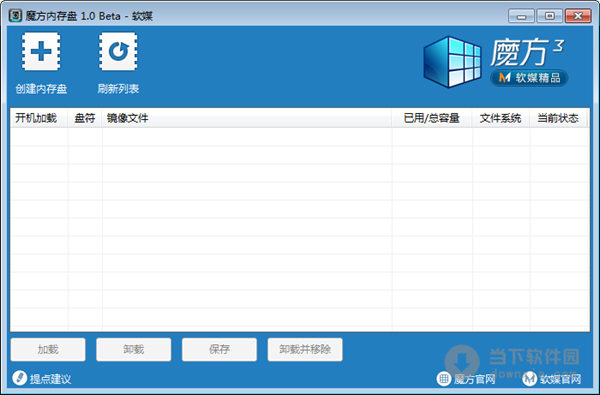The width and height of the screenshot is (600, 395).
Task: Sort by the 文件系统 column header
Action: pos(501,118)
